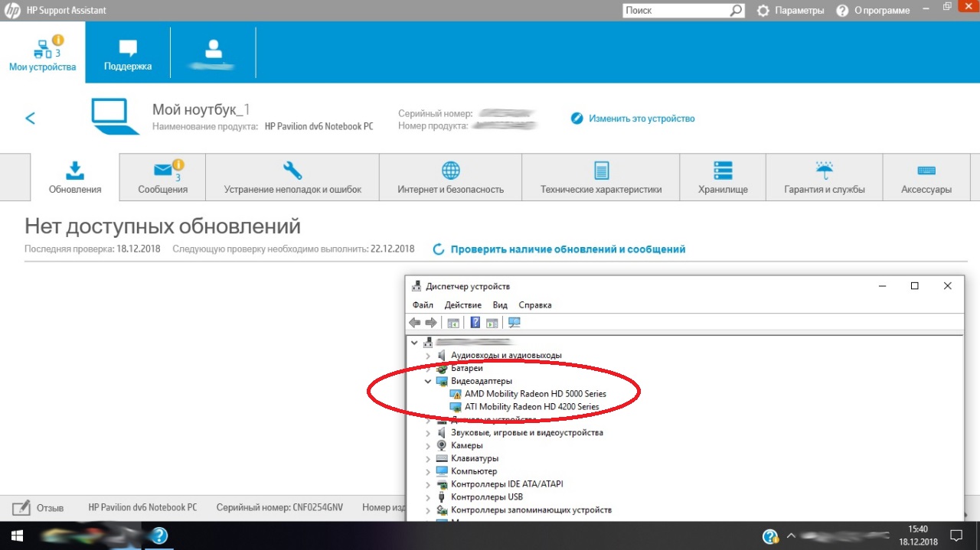This screenshot has width=980, height=550.
Task: Open the Action Center notifications icon
Action: (955, 535)
